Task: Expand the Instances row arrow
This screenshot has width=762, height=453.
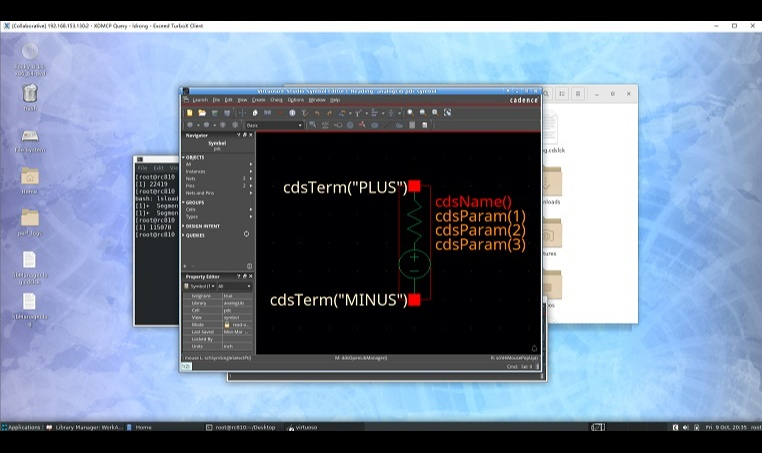Action: (x=251, y=172)
